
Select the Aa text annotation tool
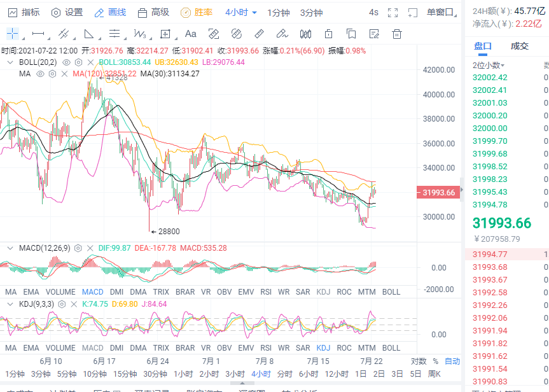(190, 34)
